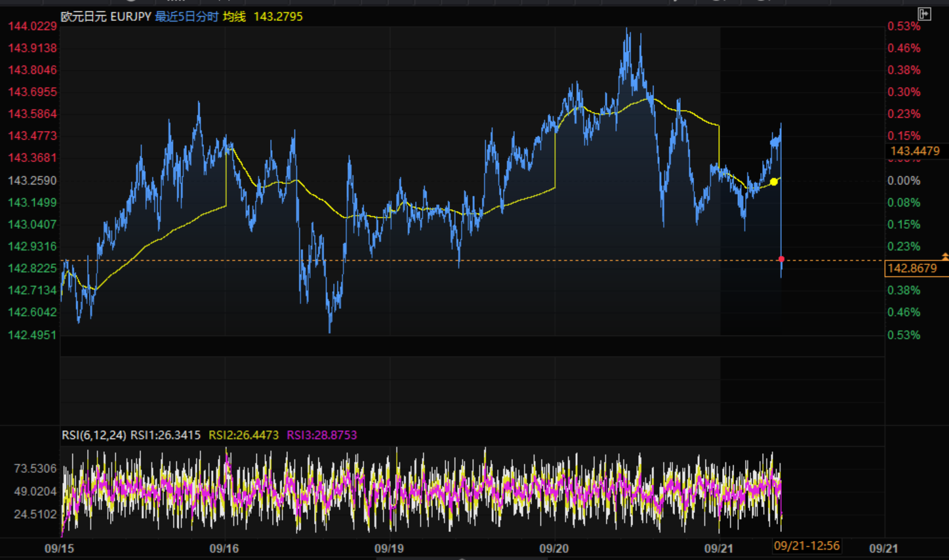Click the 143.9138 price axis label
This screenshot has width=949, height=560.
(32, 48)
